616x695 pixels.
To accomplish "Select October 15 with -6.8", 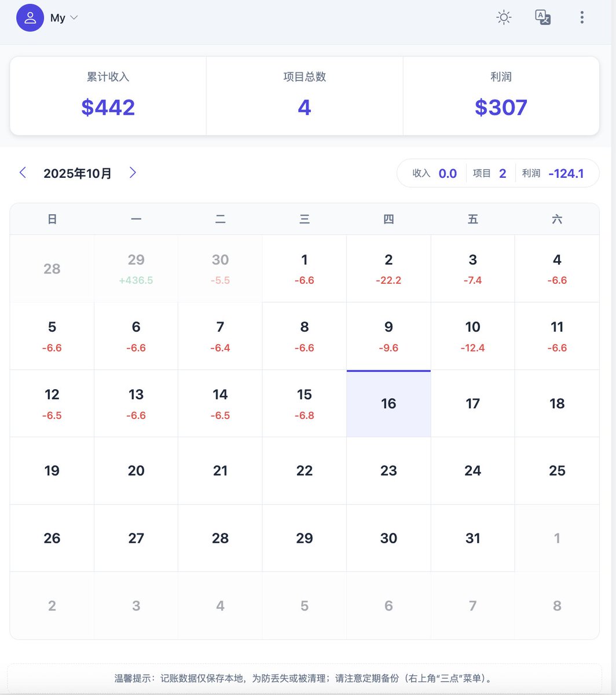I will pyautogui.click(x=305, y=404).
